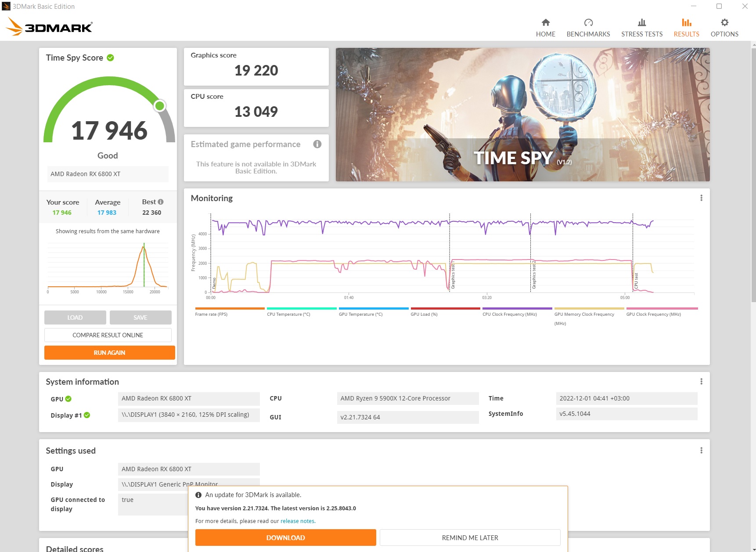The height and width of the screenshot is (552, 756).
Task: Click the Home house icon
Action: [546, 22]
